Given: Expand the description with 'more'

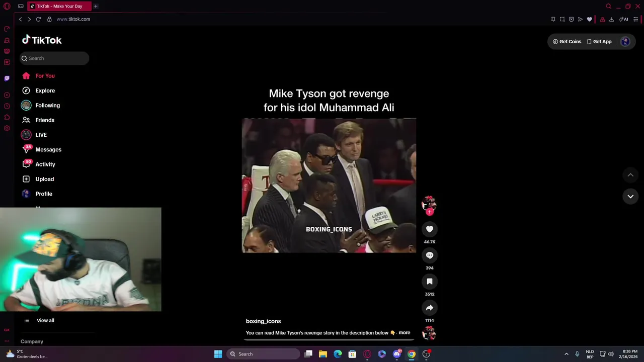Looking at the screenshot, I should pos(405,333).
